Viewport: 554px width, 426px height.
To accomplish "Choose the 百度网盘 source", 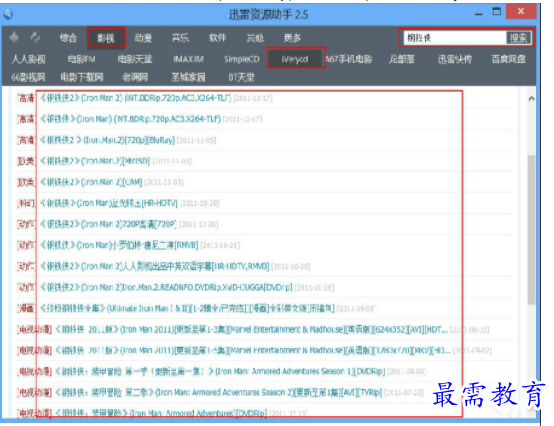I will pyautogui.click(x=508, y=59).
